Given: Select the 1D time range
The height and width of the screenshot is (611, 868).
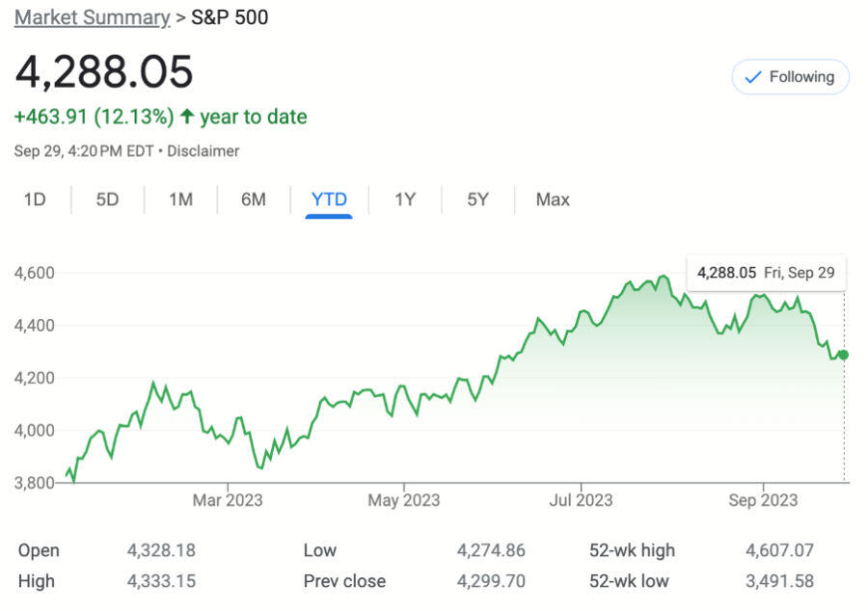Looking at the screenshot, I should pos(35,199).
